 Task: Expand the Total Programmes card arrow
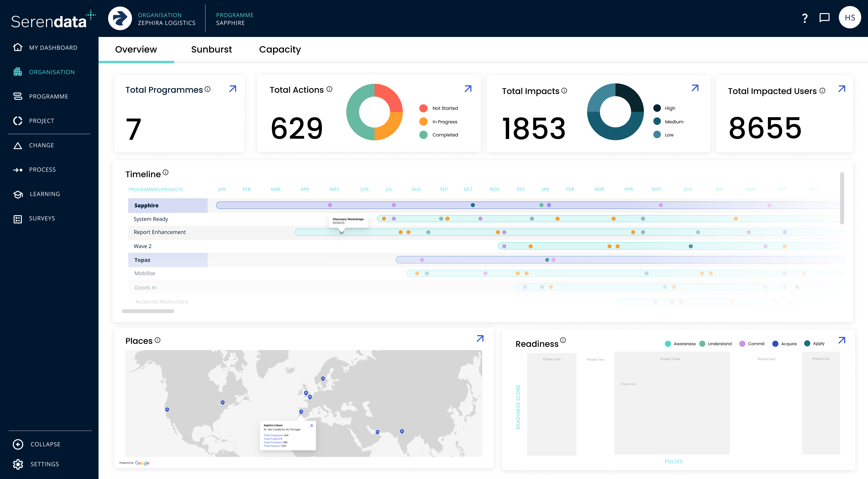click(x=233, y=89)
